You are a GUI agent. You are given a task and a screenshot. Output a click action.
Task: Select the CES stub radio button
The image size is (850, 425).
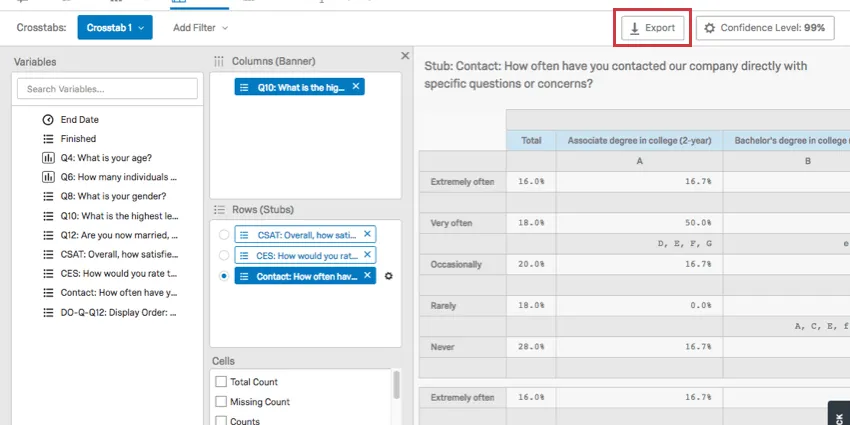pyautogui.click(x=223, y=256)
